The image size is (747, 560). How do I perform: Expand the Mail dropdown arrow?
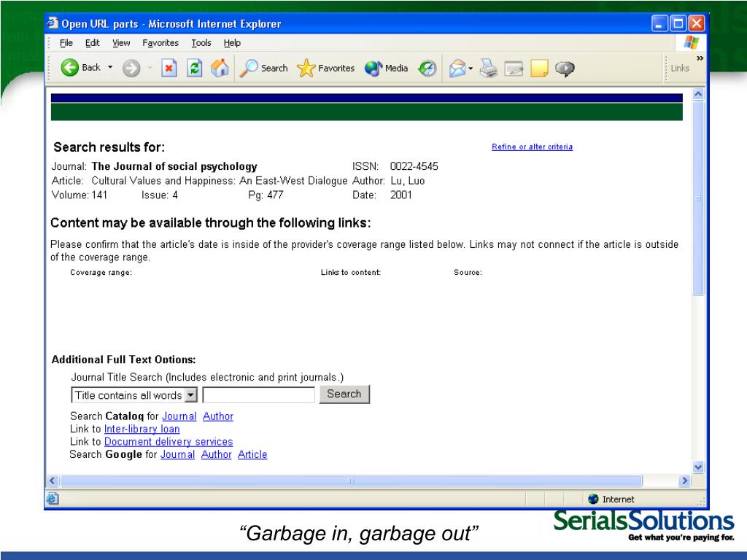[x=471, y=69]
